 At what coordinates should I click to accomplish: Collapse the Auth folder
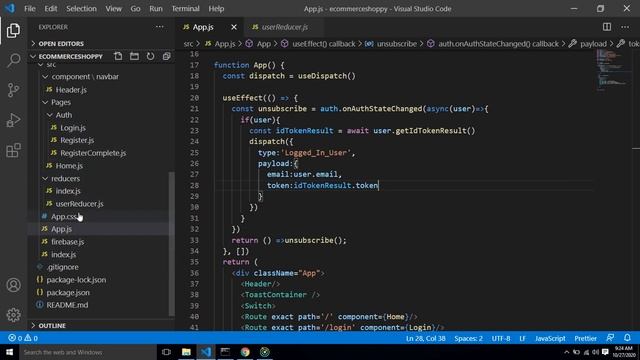[63, 115]
